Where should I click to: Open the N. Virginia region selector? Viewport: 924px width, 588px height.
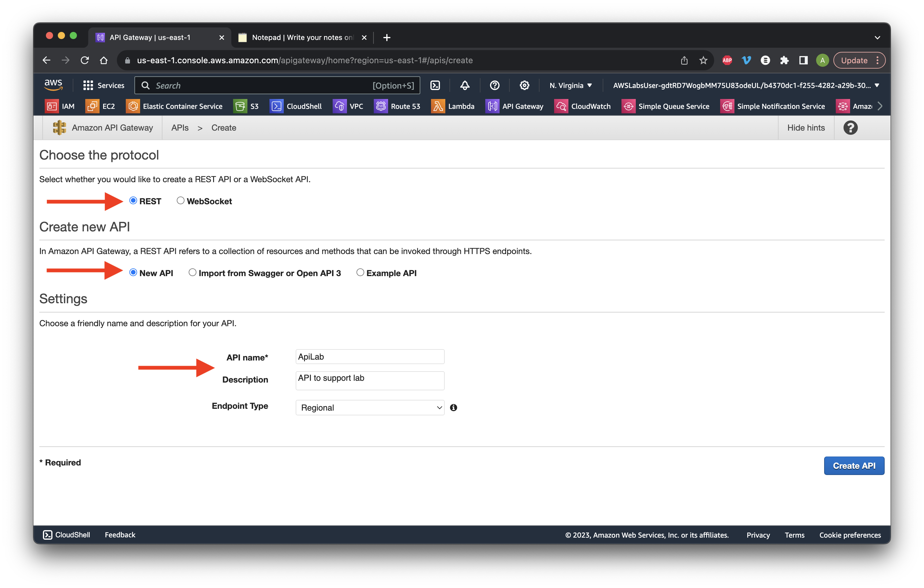[571, 85]
